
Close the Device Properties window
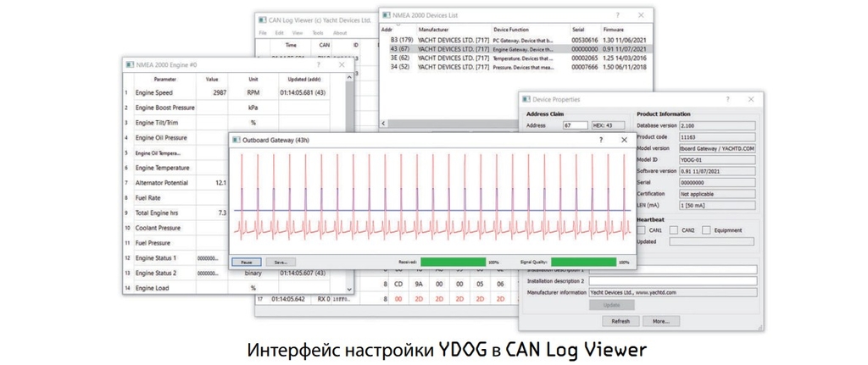(x=751, y=100)
